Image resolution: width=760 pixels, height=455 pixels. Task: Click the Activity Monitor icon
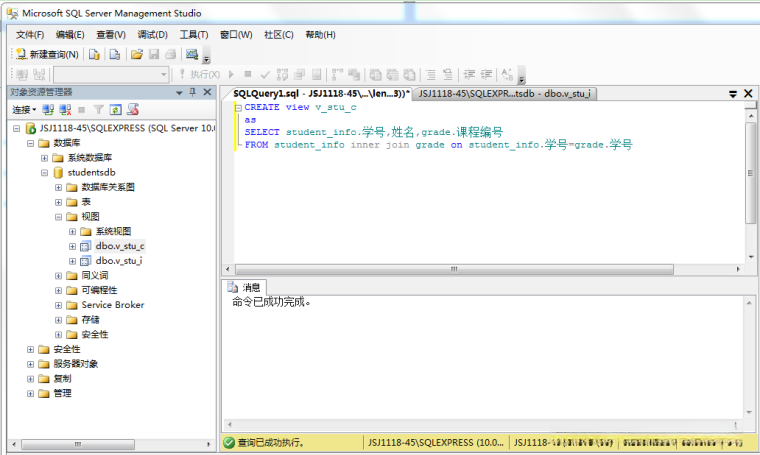coord(192,54)
